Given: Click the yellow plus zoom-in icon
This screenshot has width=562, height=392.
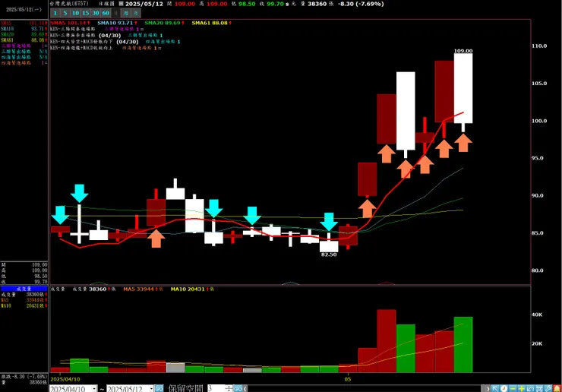Looking at the screenshot, I should click(522, 388).
